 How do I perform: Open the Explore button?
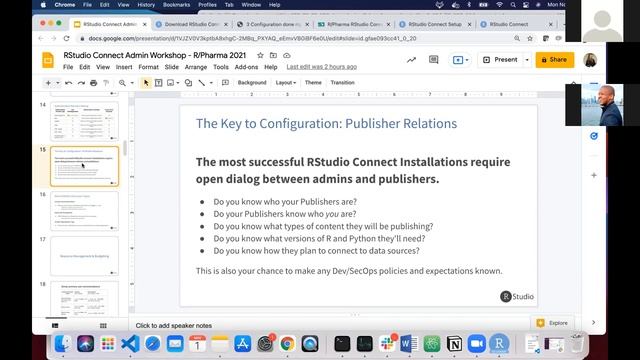(552, 323)
